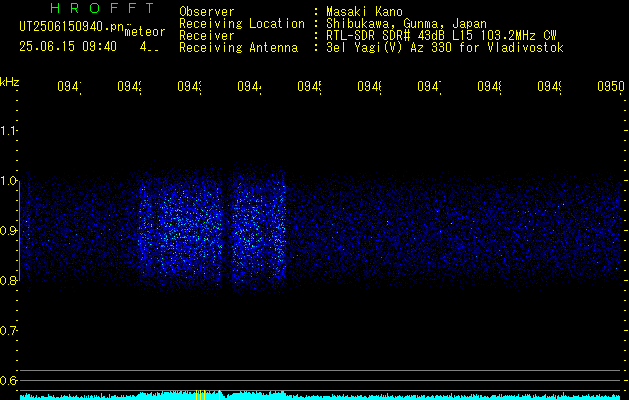Click the name Masaki Kano
629x400 pixels.
pos(364,12)
